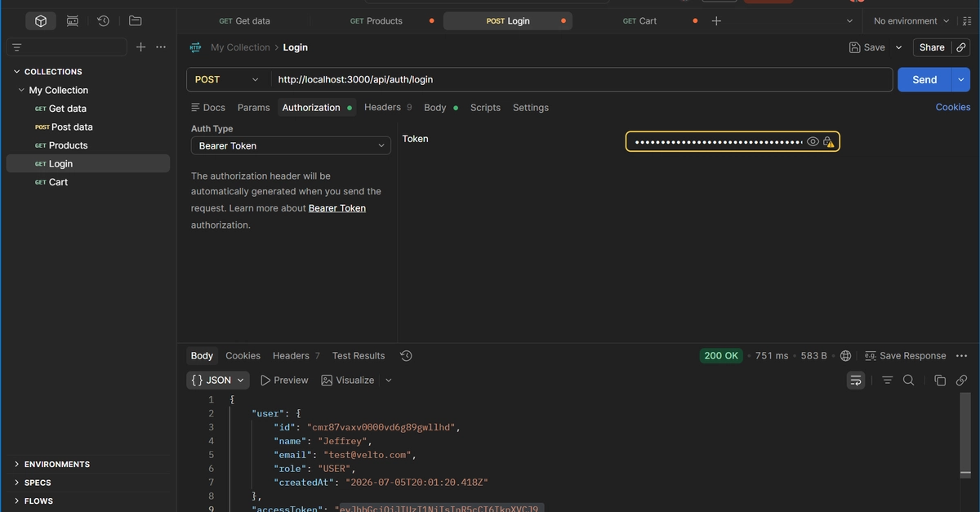Open the Visualize response view
This screenshot has height=512, width=980.
click(348, 381)
